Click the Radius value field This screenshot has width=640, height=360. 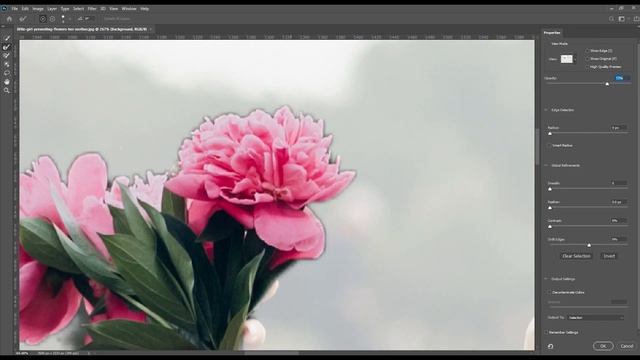coord(619,128)
